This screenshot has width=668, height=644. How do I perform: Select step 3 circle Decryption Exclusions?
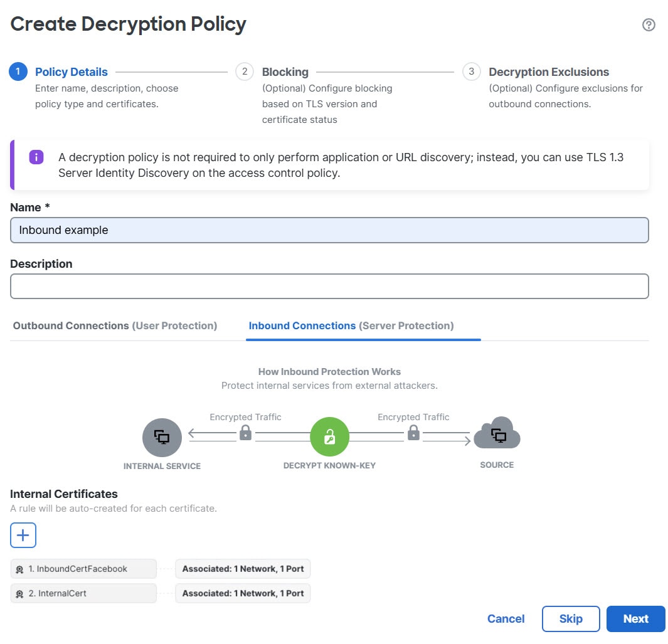471,71
